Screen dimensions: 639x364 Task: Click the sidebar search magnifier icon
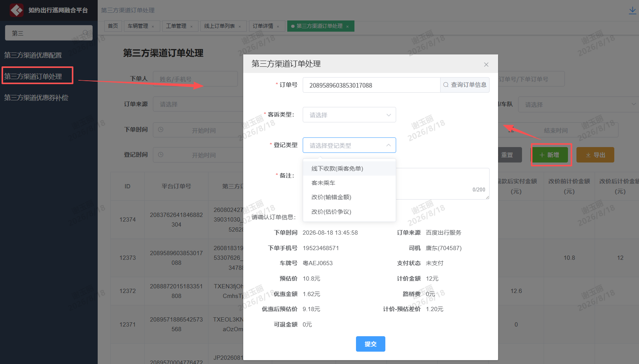[x=85, y=33]
